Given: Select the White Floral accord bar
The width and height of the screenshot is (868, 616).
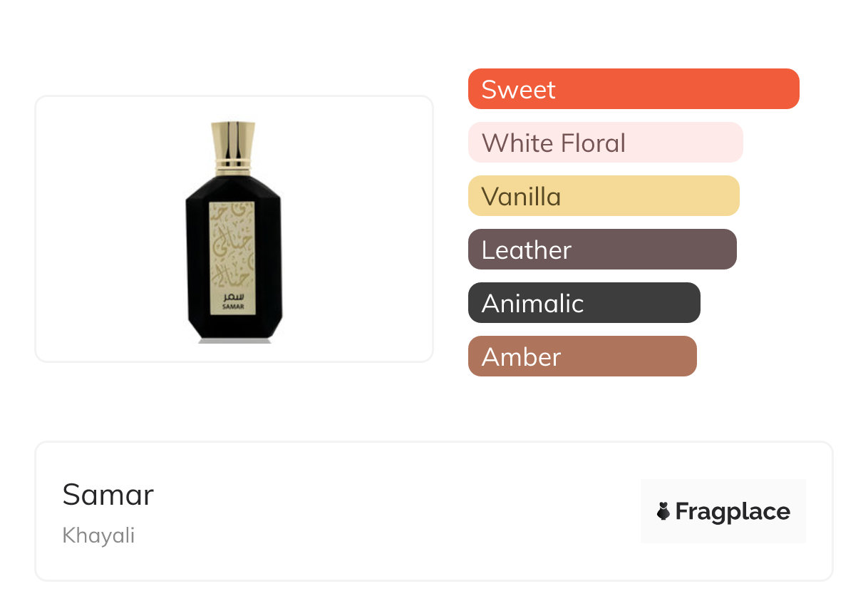Looking at the screenshot, I should [x=605, y=143].
